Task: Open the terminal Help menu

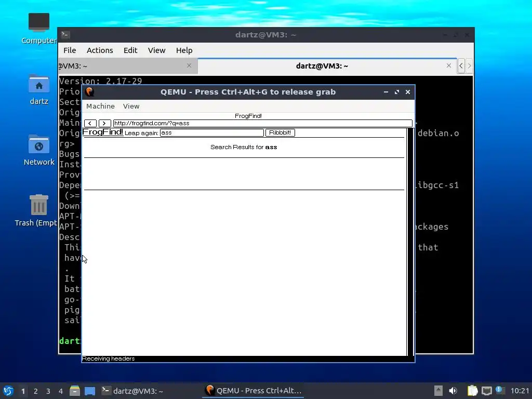Action: [x=184, y=50]
